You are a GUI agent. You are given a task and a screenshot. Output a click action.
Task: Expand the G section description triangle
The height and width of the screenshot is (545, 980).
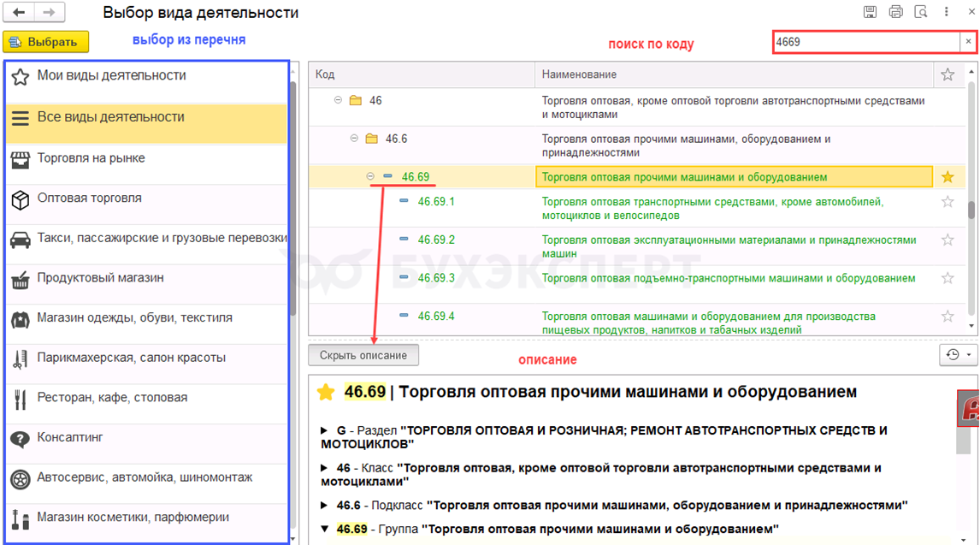(x=324, y=430)
